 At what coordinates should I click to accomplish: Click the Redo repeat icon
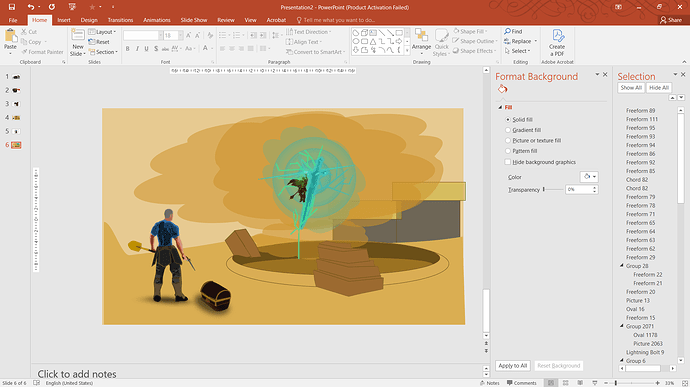[x=52, y=7]
